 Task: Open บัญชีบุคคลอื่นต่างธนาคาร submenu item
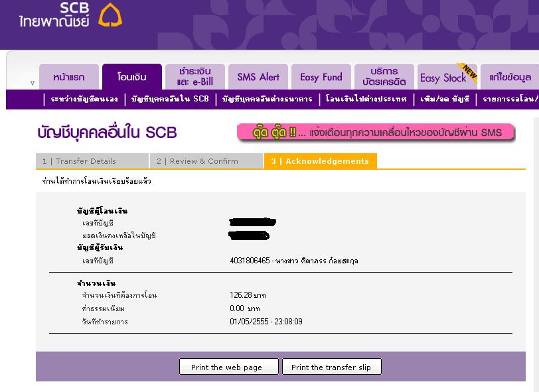click(267, 99)
